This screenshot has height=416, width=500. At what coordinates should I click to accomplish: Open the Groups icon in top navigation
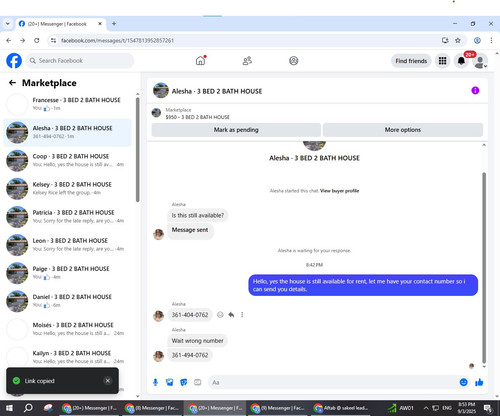tap(293, 61)
